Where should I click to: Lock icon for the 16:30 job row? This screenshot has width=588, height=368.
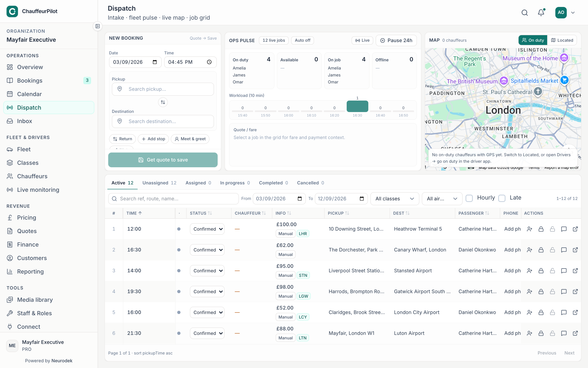[x=541, y=250]
